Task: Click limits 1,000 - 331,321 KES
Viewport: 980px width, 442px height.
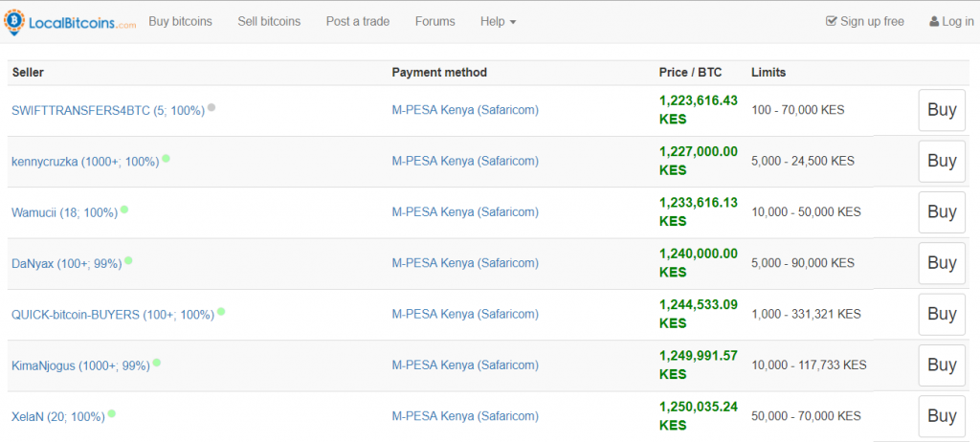Action: point(806,315)
